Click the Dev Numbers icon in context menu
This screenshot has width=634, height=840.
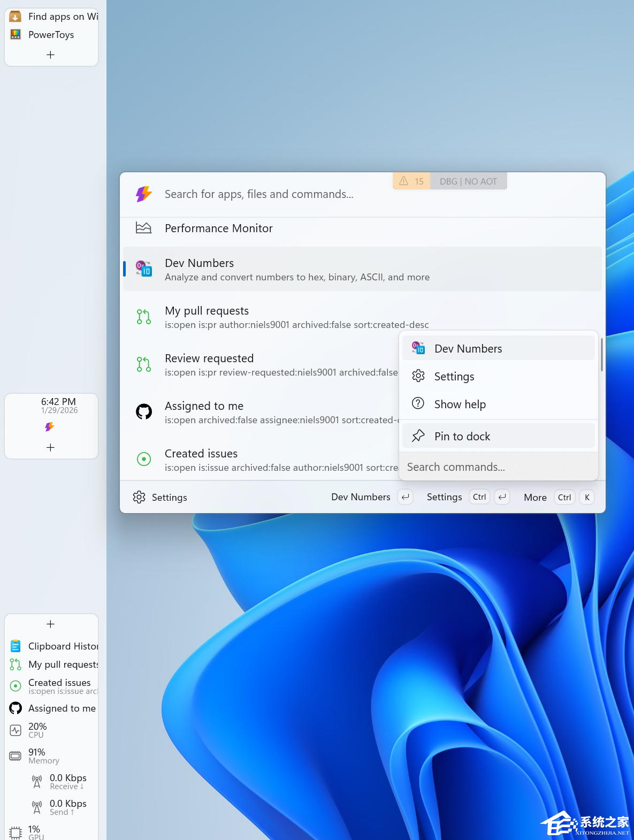(x=418, y=348)
